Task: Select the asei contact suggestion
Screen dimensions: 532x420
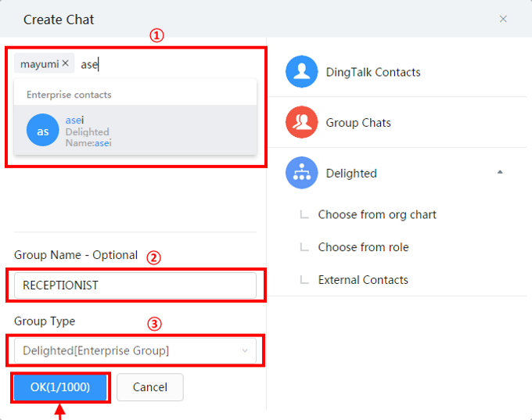Action: tap(135, 131)
